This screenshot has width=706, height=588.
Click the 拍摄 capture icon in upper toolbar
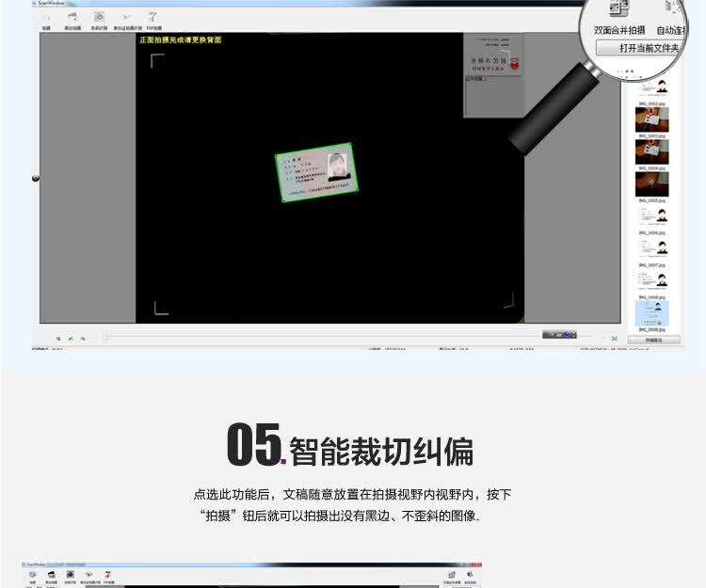(46, 19)
